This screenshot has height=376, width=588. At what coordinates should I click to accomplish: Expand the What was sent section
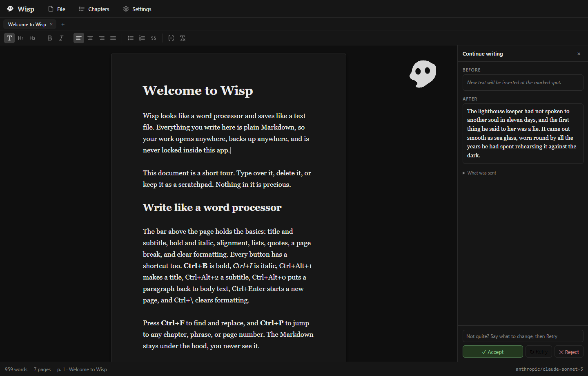pos(479,173)
